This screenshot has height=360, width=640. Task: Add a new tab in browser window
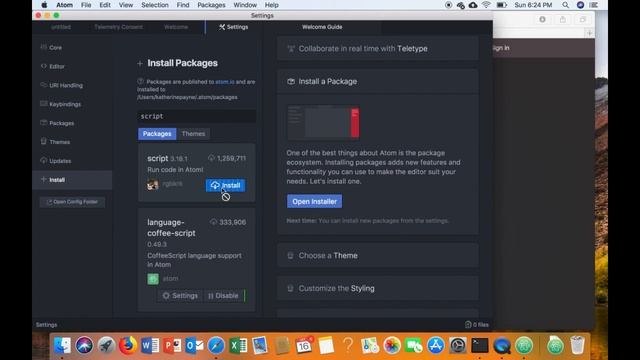(x=589, y=33)
